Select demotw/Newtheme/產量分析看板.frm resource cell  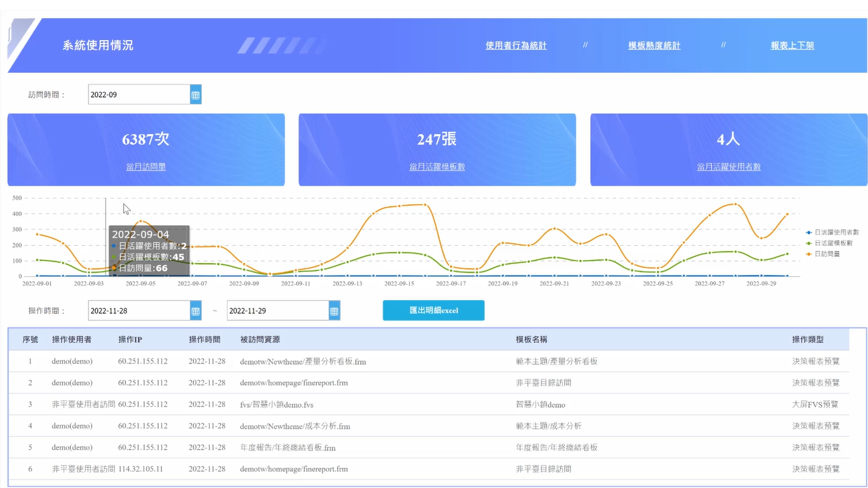[x=303, y=361]
